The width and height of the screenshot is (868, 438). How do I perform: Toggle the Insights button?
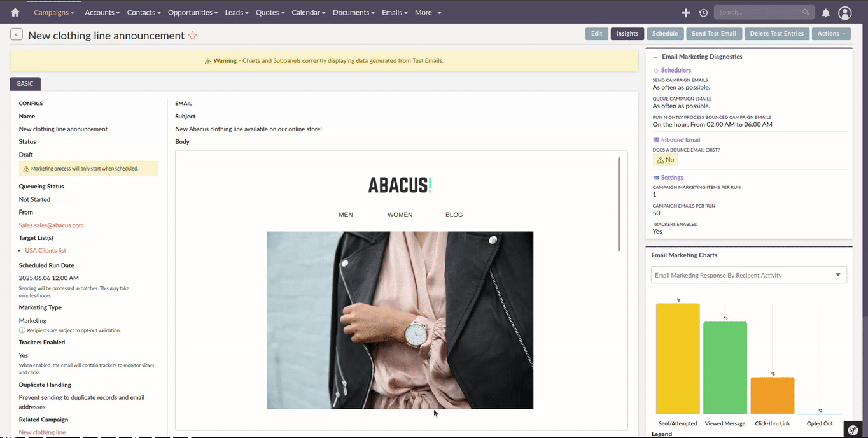point(627,34)
